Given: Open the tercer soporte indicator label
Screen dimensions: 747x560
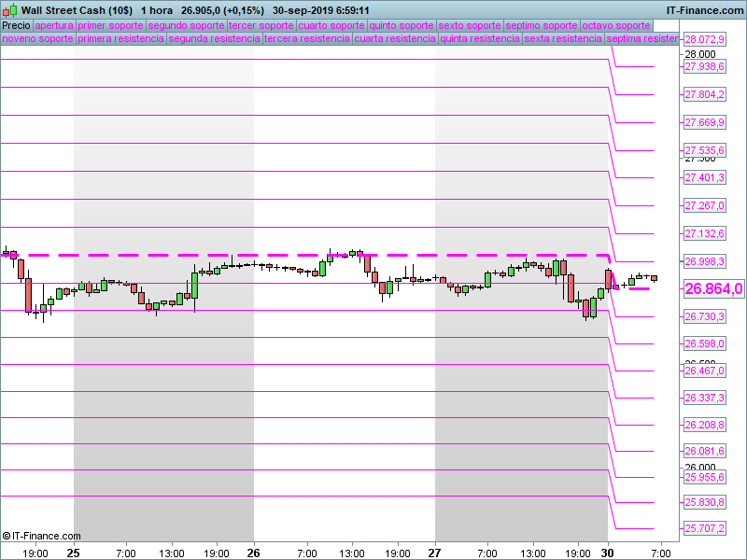Looking at the screenshot, I should click(261, 26).
